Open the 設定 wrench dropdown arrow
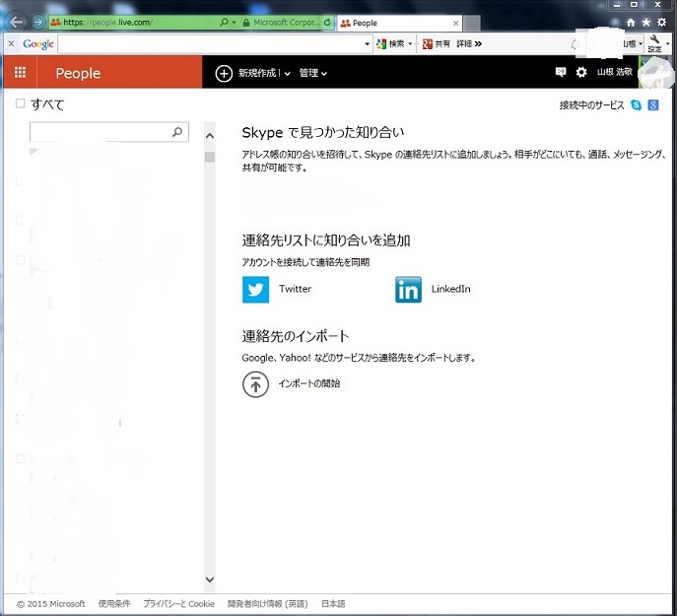 tap(667, 43)
